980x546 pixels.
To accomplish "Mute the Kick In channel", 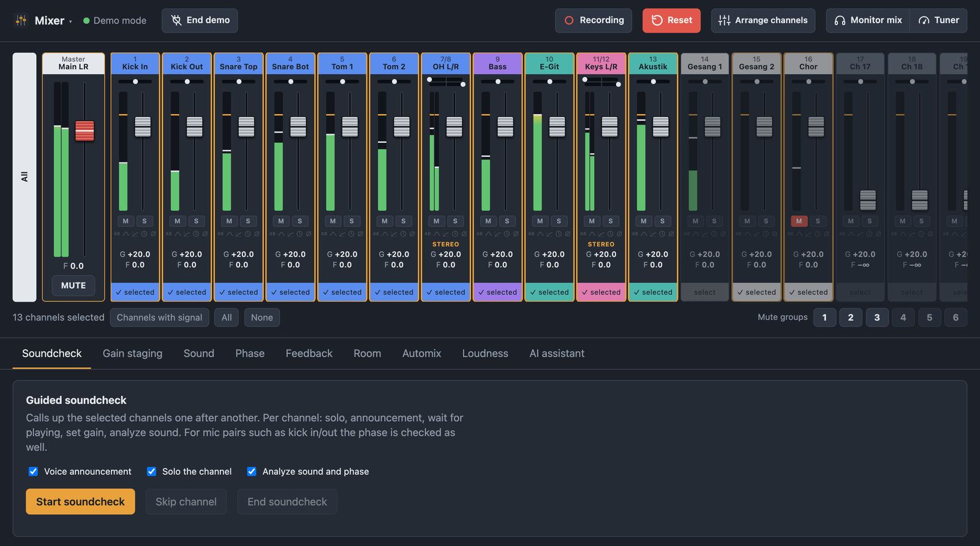I will tap(126, 221).
